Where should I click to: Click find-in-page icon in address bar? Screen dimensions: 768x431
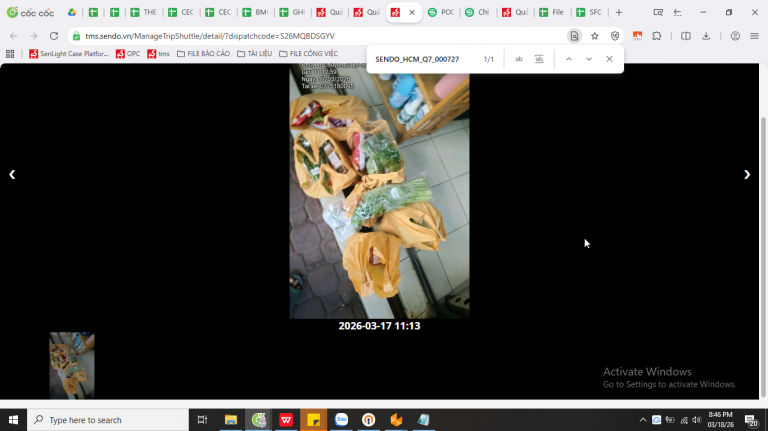575,36
